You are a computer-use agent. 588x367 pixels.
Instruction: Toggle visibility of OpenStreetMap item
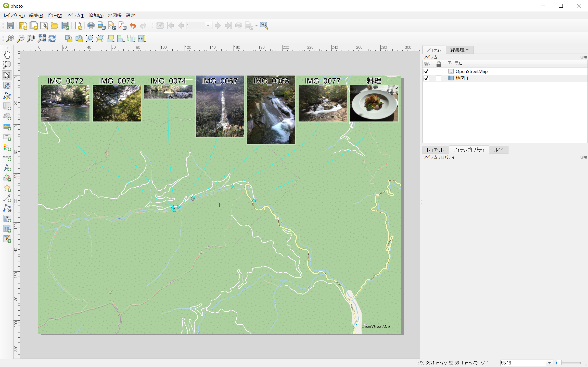point(426,71)
